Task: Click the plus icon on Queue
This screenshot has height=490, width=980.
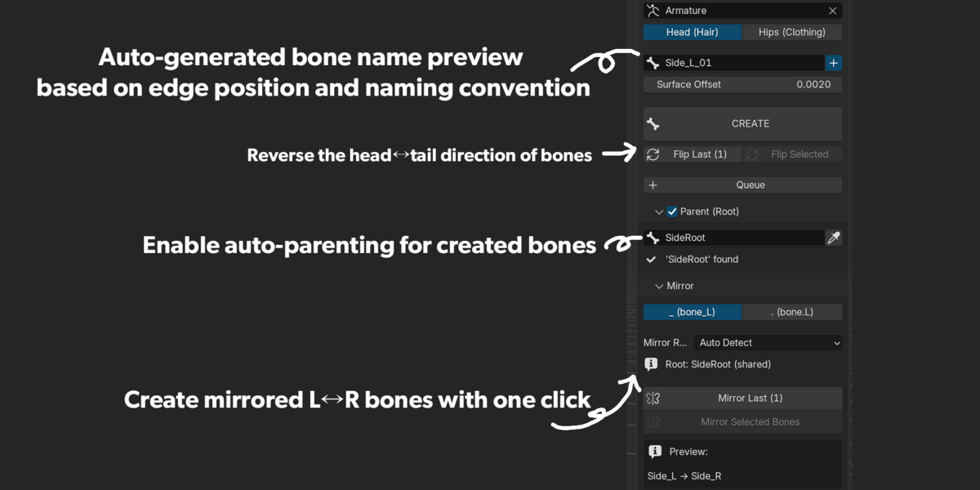Action: [x=653, y=185]
